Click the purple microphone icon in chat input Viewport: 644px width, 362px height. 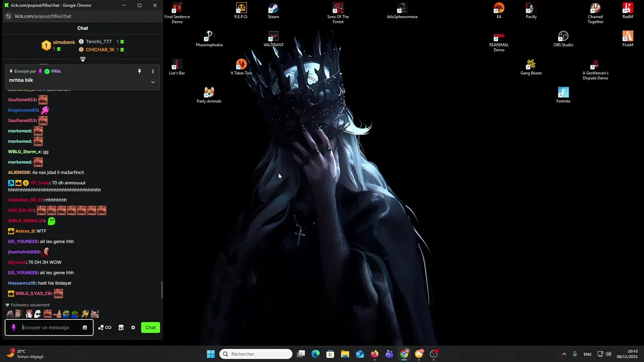pyautogui.click(x=14, y=327)
